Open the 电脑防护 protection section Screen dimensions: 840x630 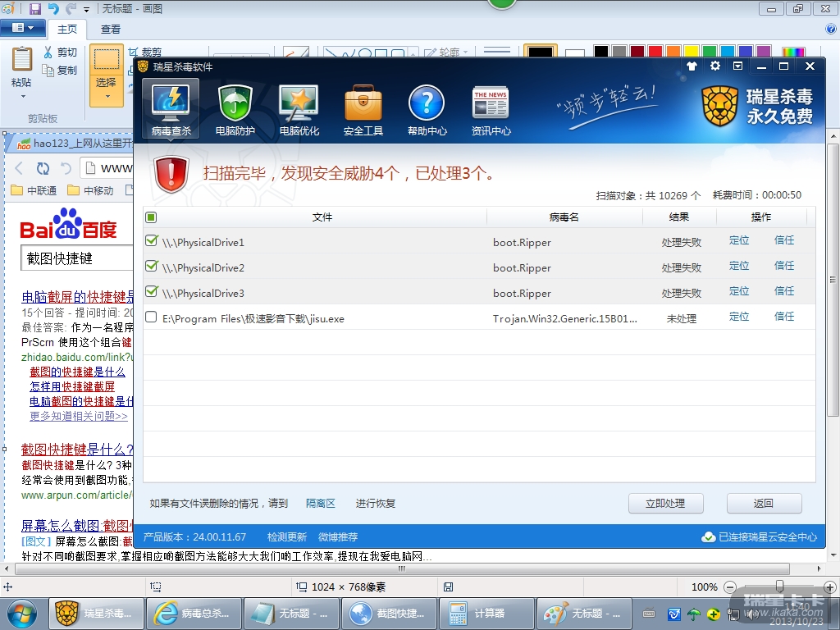click(x=235, y=109)
